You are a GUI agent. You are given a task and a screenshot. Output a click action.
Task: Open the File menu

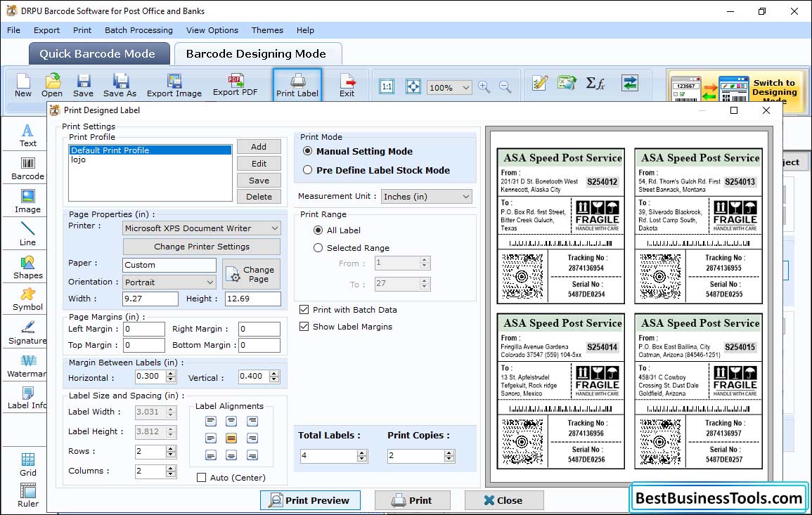[13, 30]
